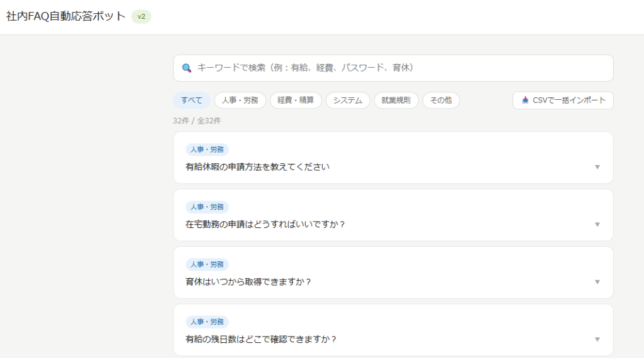Select the すべて filter chip
The image size is (644, 358).
point(192,100)
